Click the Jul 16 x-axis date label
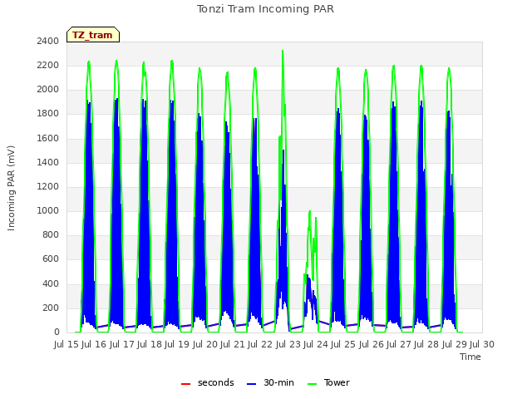This screenshot has width=532, height=399. coord(94,344)
